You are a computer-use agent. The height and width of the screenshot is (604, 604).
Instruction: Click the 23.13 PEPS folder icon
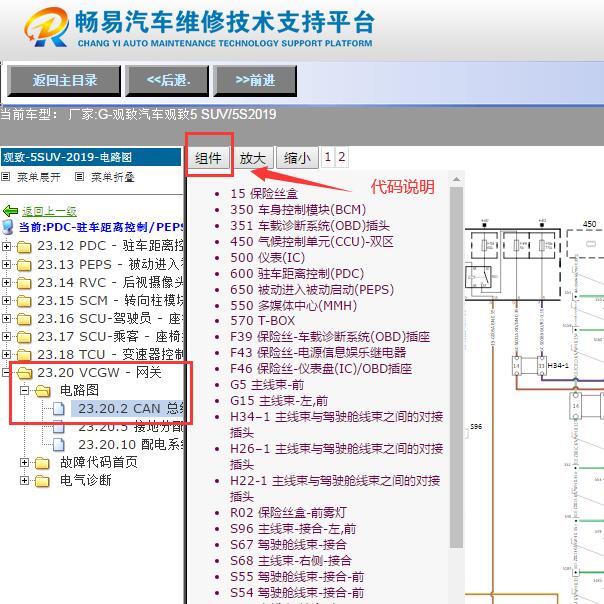point(24,265)
